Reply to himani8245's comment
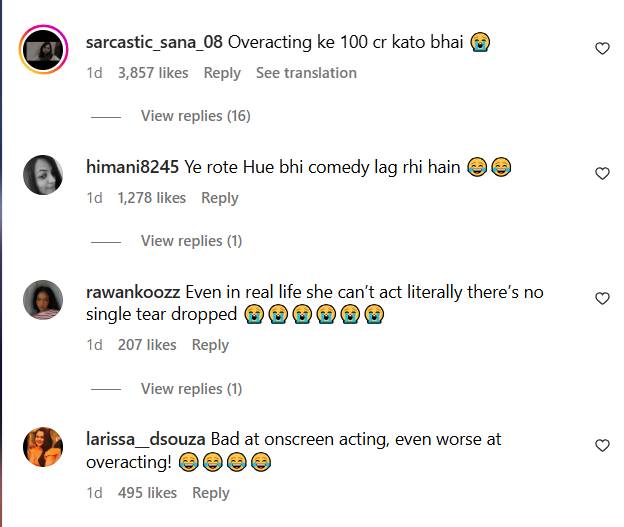Viewport: 624px width, 527px height. pos(220,198)
